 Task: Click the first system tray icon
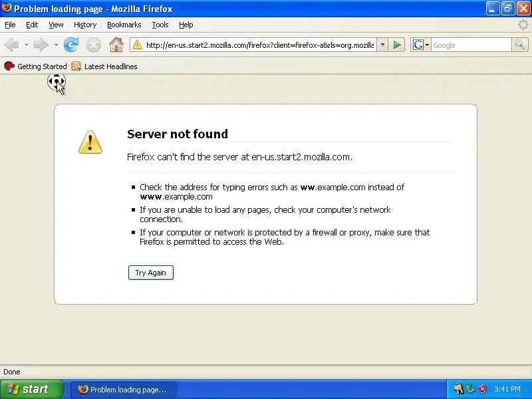click(x=459, y=389)
